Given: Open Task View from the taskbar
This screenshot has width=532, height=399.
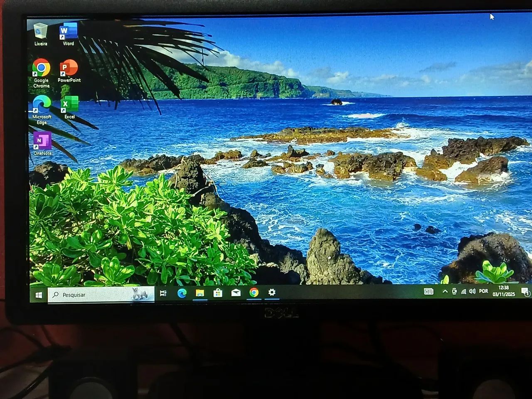Looking at the screenshot, I should point(163,293).
